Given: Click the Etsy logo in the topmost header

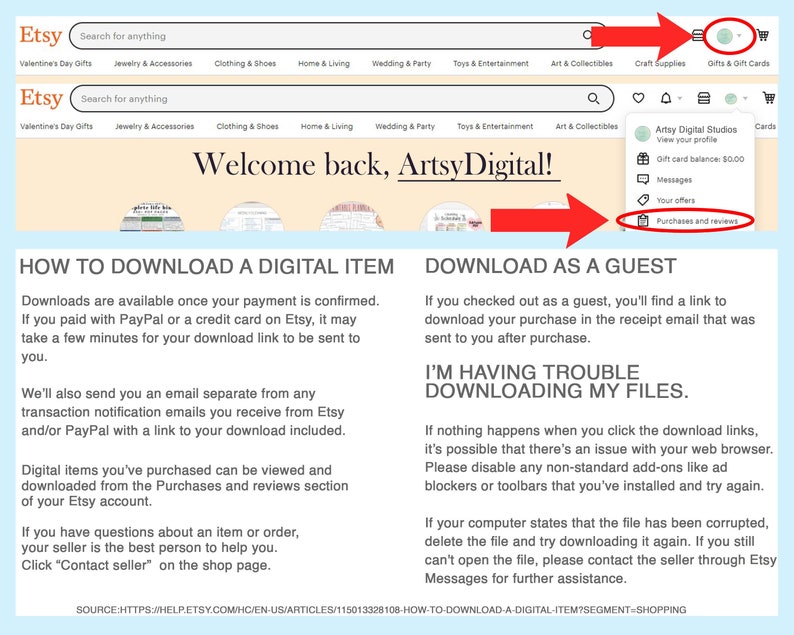Looking at the screenshot, I should point(41,36).
